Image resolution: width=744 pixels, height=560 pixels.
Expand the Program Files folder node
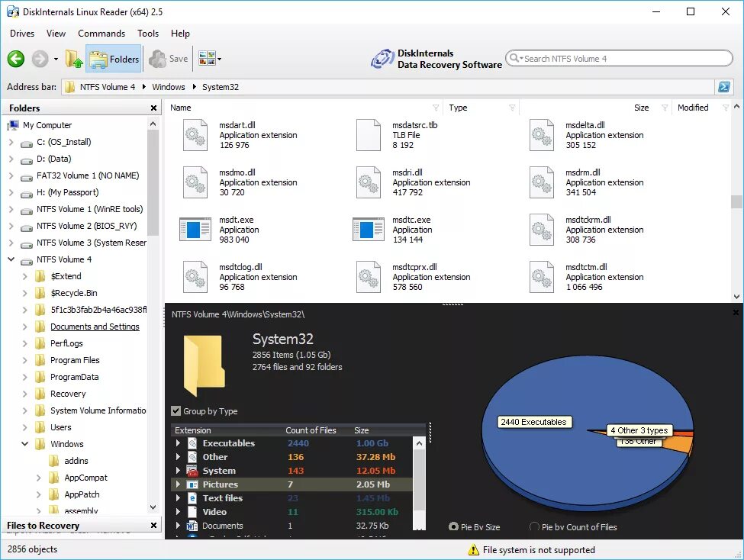(x=25, y=360)
